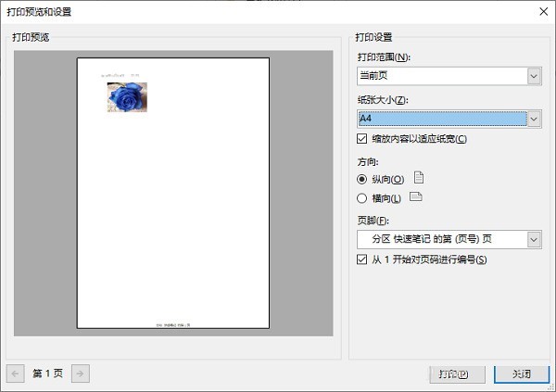Click the blue rose image in preview
This screenshot has width=556, height=392.
[x=127, y=97]
